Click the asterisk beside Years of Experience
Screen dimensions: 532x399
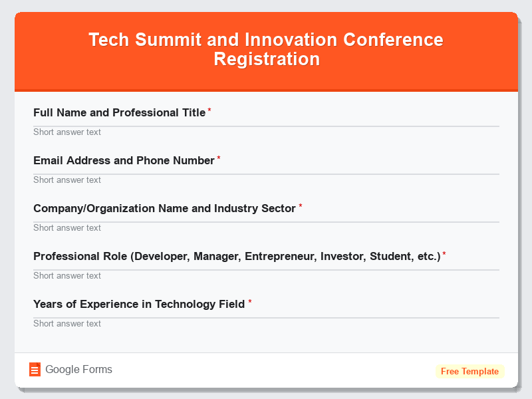point(250,301)
